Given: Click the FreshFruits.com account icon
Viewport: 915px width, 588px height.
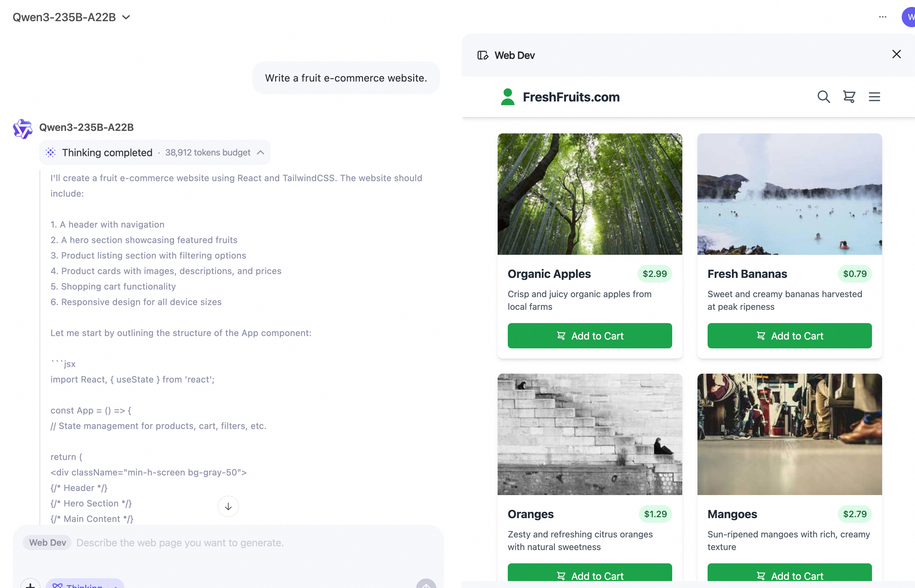Looking at the screenshot, I should (x=507, y=97).
